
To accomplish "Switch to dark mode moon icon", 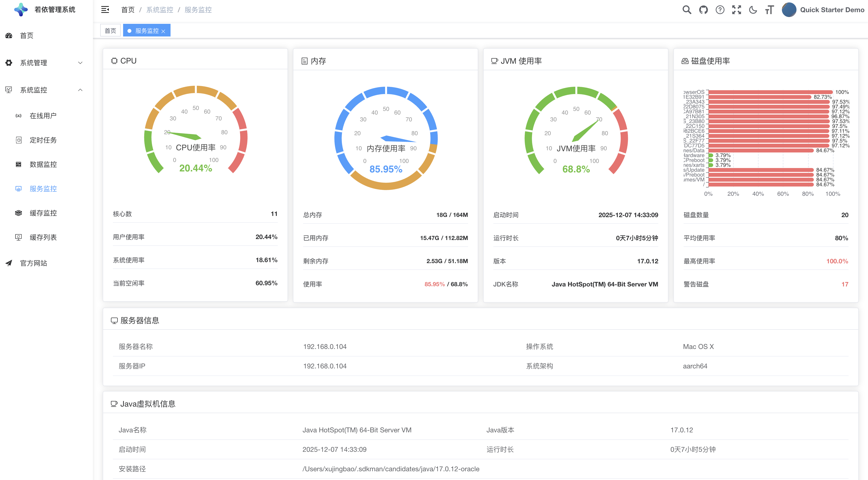I will 753,10.
